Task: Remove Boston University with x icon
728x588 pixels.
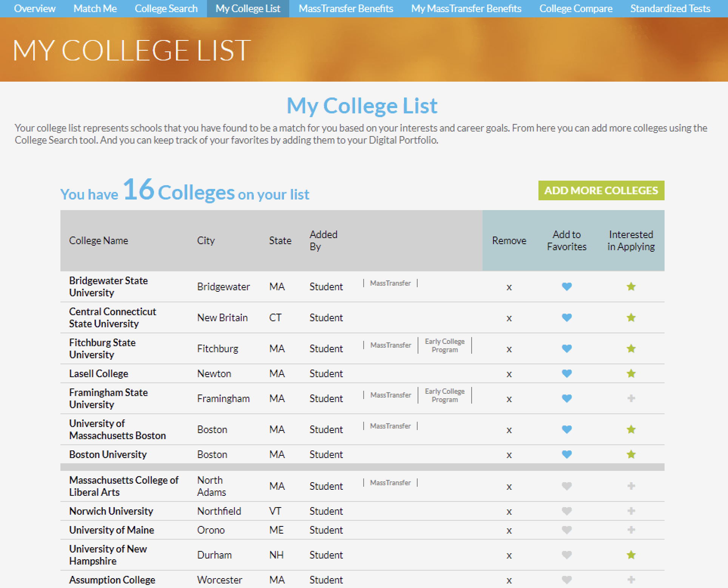Action: point(509,455)
